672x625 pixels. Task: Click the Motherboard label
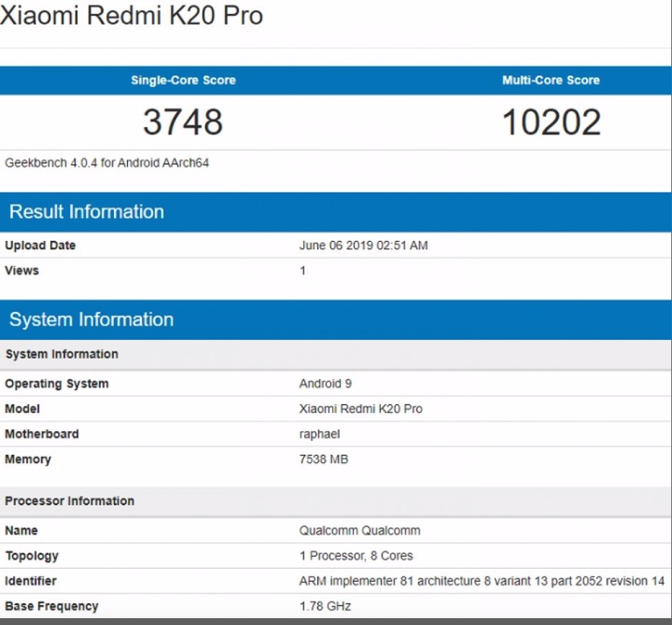point(42,434)
